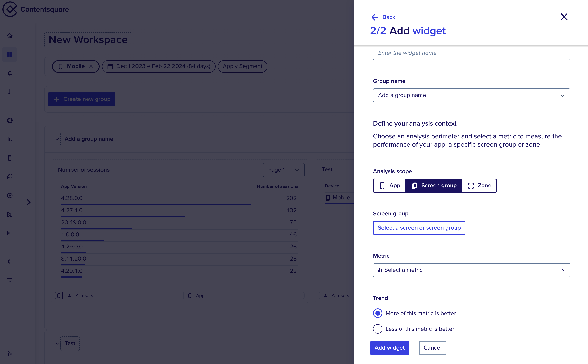
Task: Click App label in widget footer
Action: point(200,295)
